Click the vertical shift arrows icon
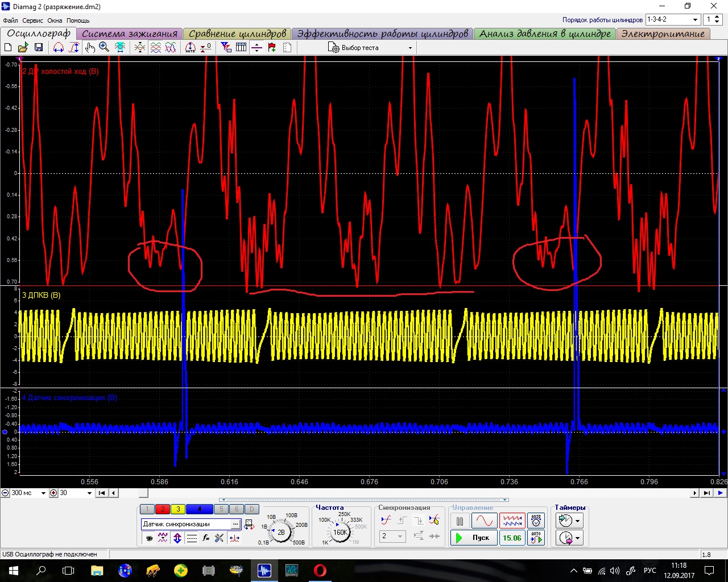728x582 pixels. point(177,538)
